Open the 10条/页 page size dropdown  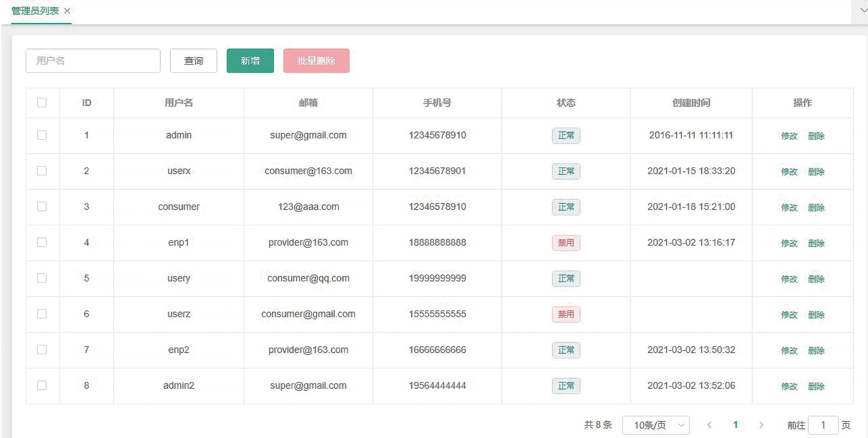[656, 425]
